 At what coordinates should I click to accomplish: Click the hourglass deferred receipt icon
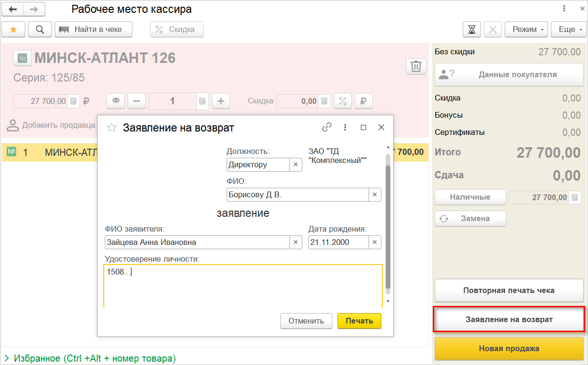[471, 30]
